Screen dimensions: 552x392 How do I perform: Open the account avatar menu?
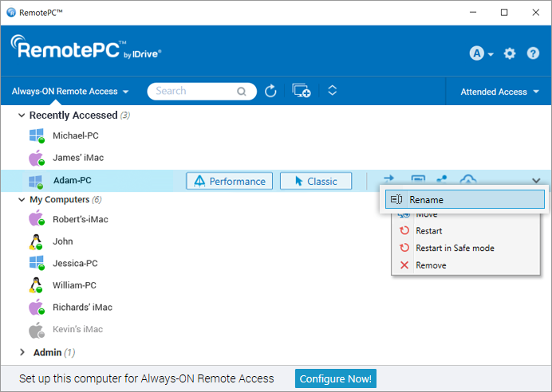(x=481, y=54)
